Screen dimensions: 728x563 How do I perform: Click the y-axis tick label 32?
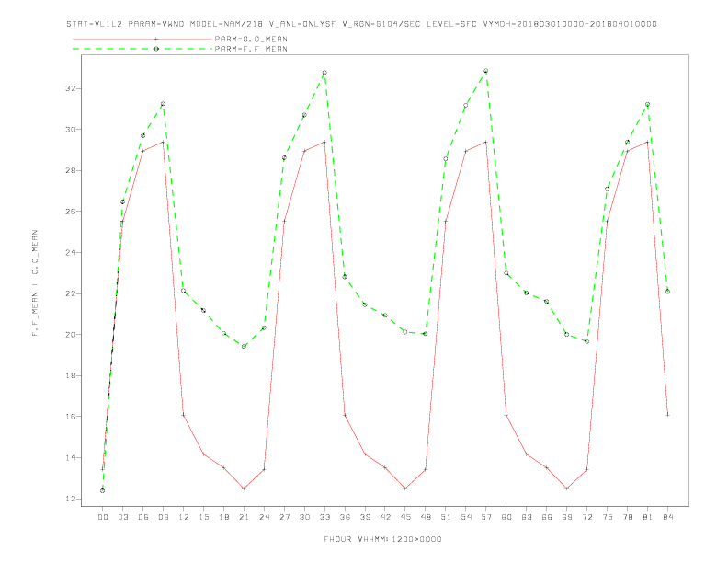click(71, 88)
